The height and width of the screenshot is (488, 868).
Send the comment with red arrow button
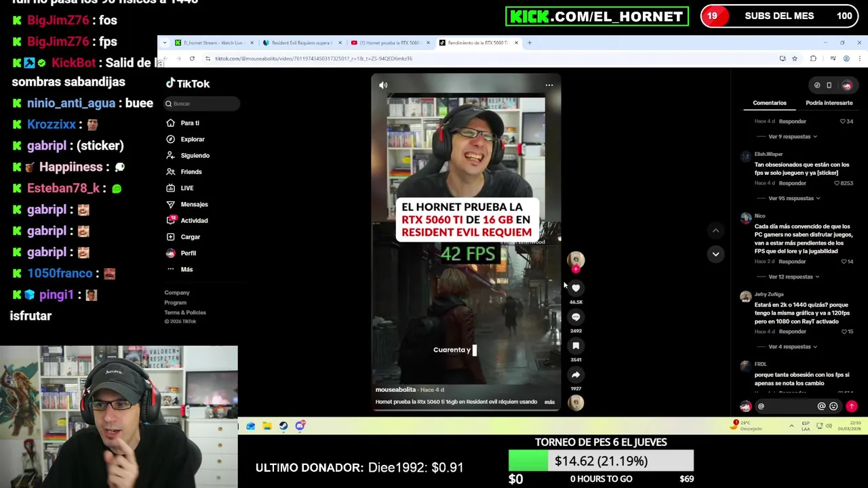[852, 407]
